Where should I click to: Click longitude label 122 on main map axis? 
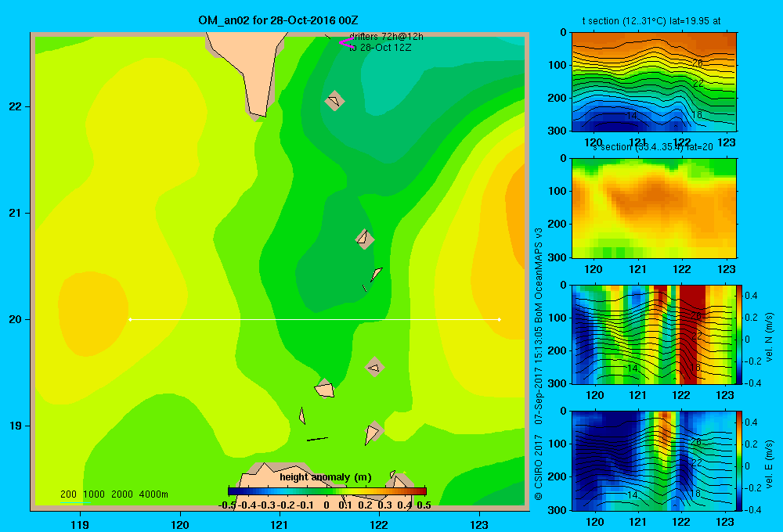[379, 525]
